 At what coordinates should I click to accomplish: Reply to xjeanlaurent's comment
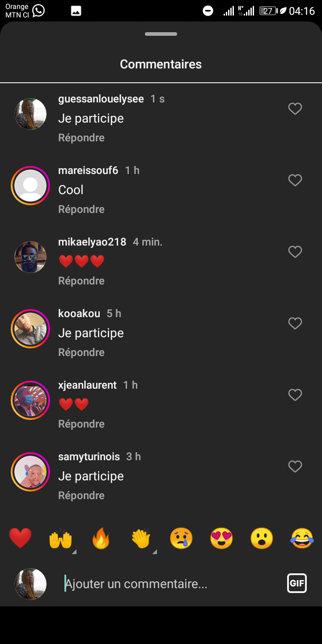[x=81, y=424]
